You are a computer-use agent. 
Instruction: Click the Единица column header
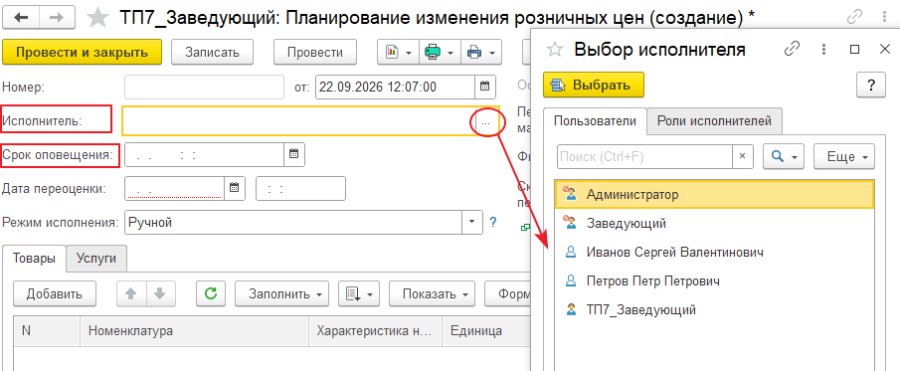[486, 331]
